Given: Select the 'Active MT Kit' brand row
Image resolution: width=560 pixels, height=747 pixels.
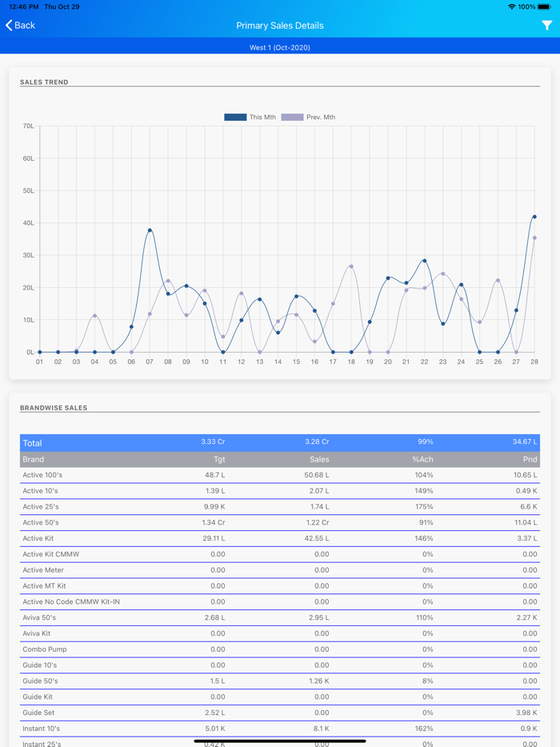Looking at the screenshot, I should pyautogui.click(x=280, y=585).
